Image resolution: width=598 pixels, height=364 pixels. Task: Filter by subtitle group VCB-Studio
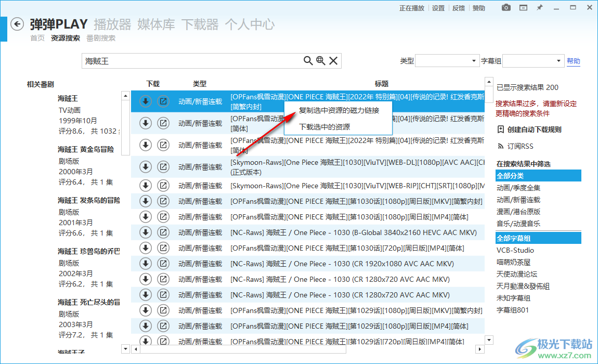[x=515, y=250]
